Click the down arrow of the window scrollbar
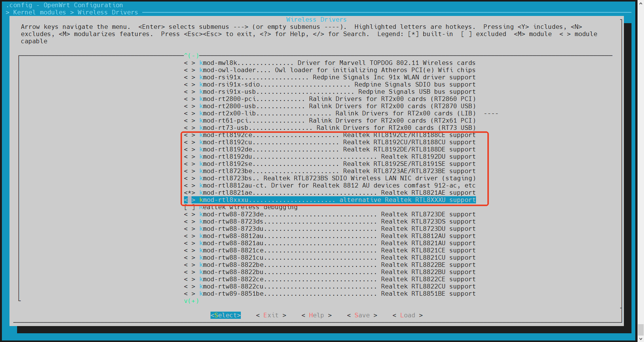The height and width of the screenshot is (342, 644). (x=641, y=339)
